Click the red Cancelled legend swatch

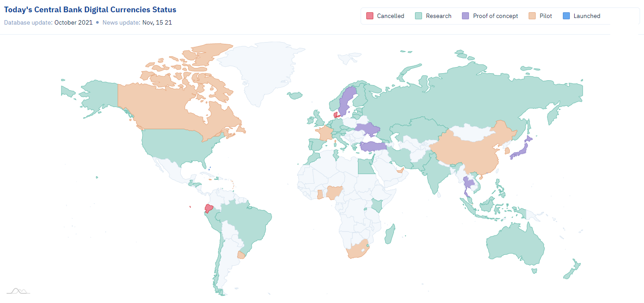tap(369, 16)
